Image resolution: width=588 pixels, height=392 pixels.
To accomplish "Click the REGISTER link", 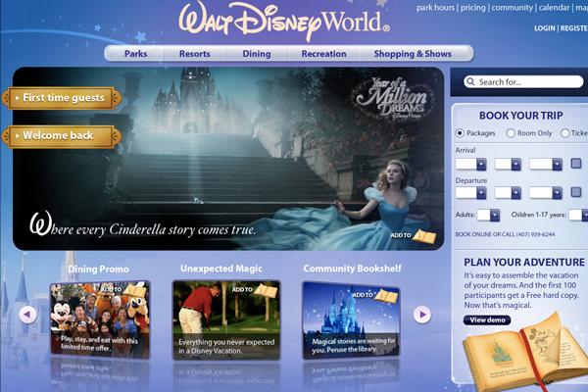I will point(574,28).
